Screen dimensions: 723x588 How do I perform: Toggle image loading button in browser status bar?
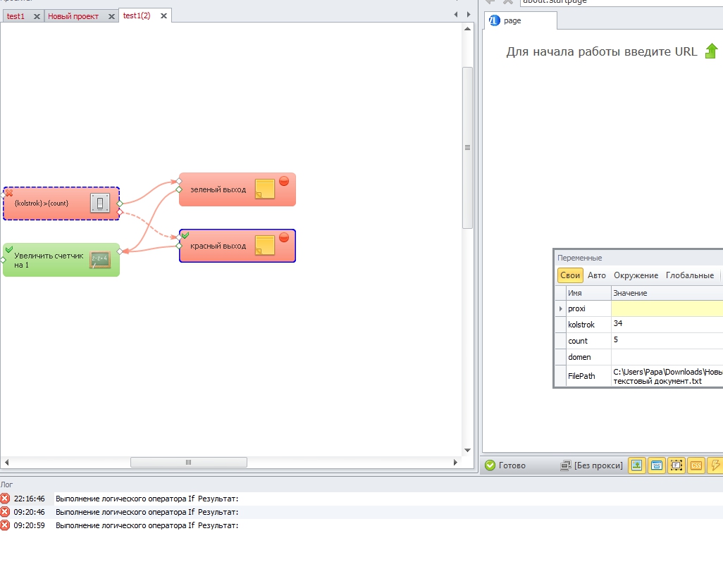click(x=637, y=465)
